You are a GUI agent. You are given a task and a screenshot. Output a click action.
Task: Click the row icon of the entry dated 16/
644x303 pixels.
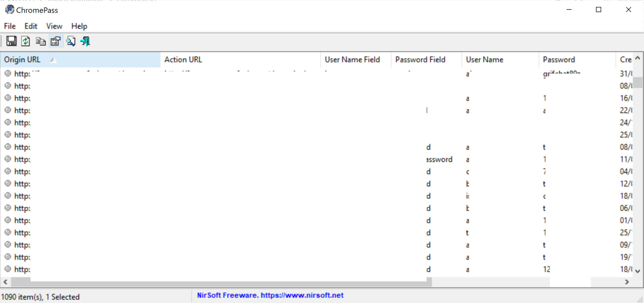pos(8,98)
